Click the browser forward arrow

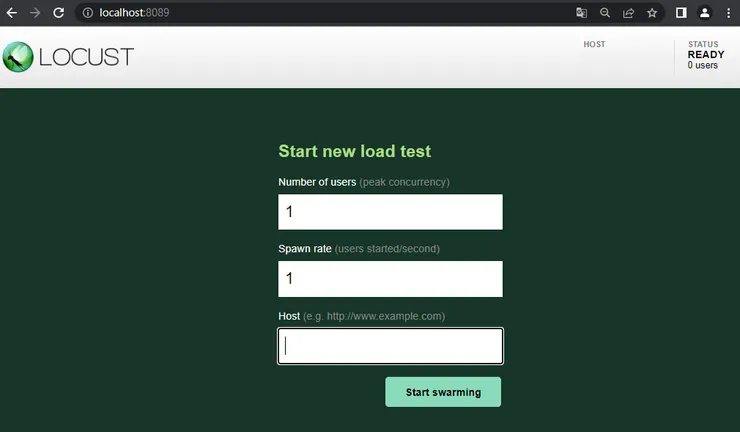(x=35, y=13)
